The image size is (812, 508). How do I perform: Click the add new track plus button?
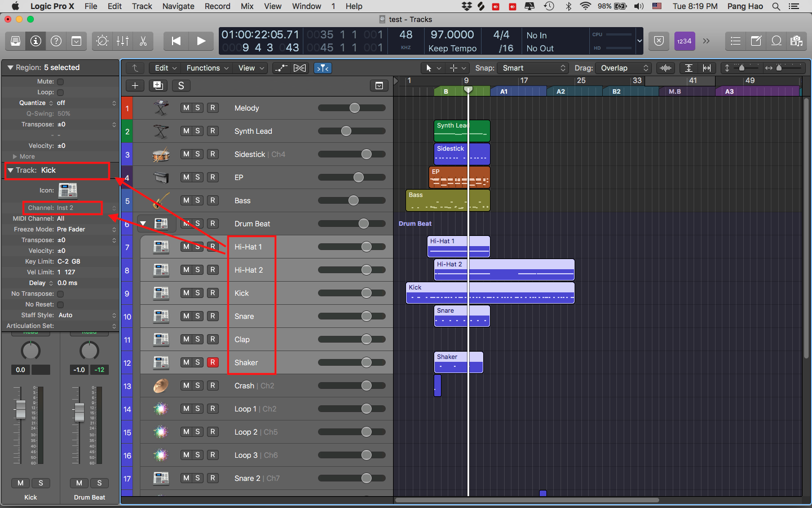coord(135,85)
